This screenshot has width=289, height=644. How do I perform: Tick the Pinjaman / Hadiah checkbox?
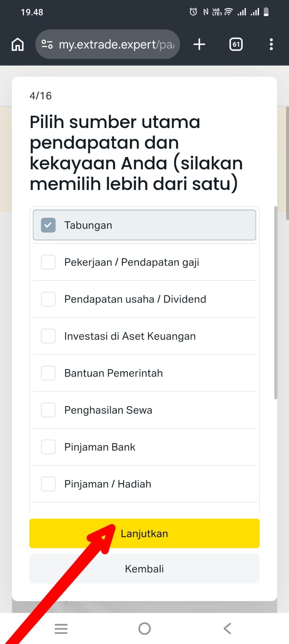[x=48, y=484]
